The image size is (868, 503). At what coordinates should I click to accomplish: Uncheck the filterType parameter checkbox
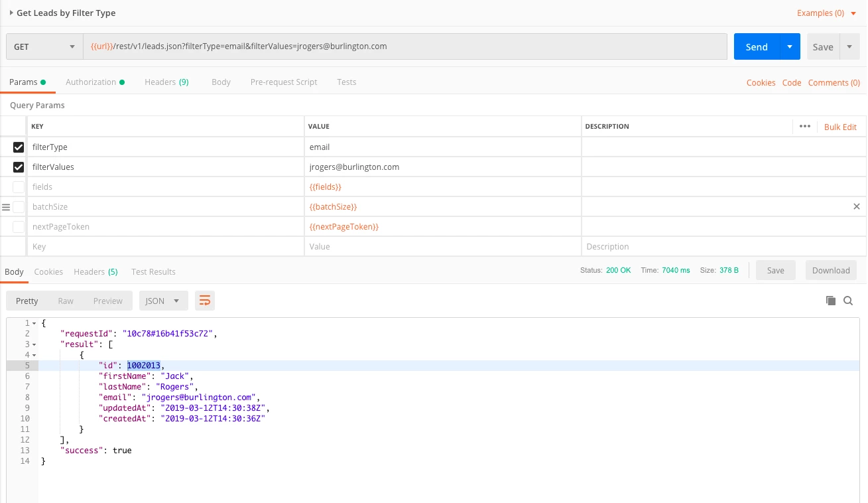(x=19, y=147)
